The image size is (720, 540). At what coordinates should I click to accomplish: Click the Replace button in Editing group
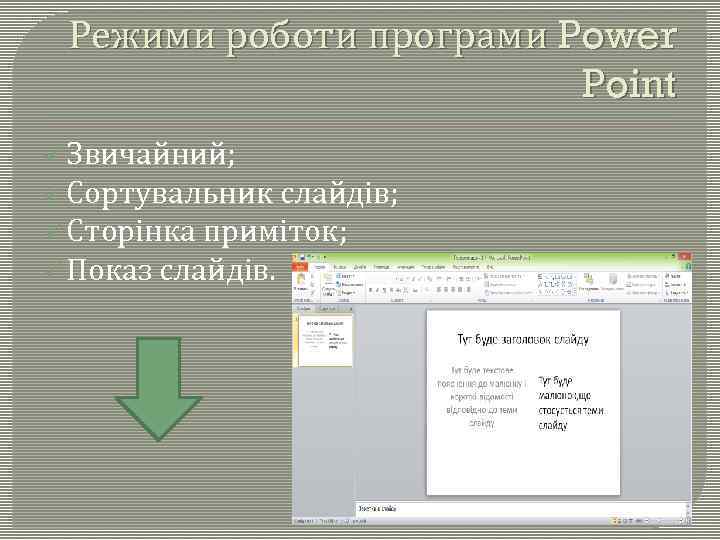(675, 285)
